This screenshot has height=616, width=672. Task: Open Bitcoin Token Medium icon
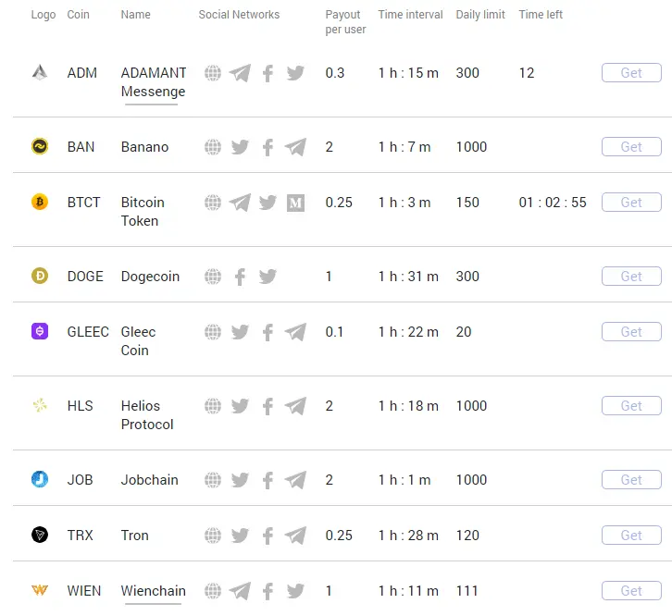(x=295, y=203)
